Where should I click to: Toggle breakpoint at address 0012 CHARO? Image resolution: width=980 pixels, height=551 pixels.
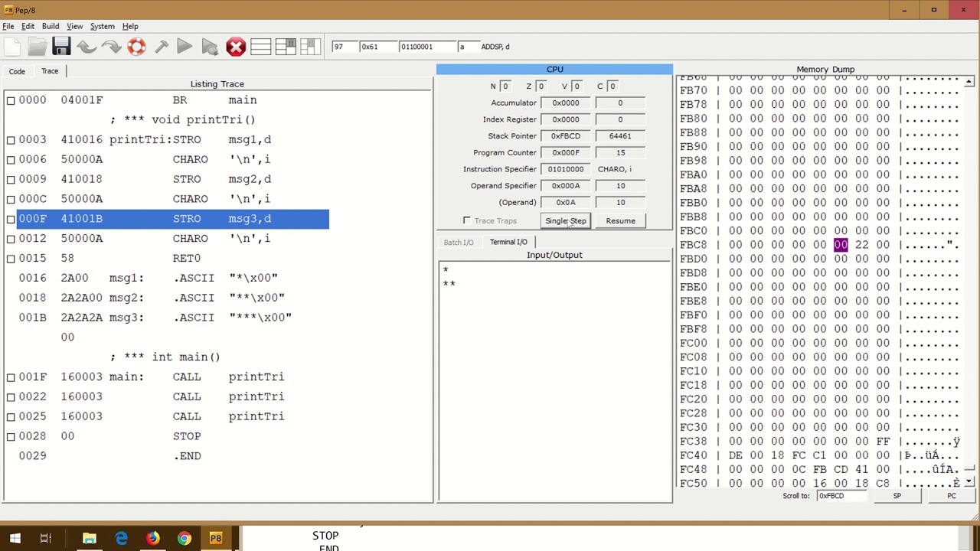point(11,239)
